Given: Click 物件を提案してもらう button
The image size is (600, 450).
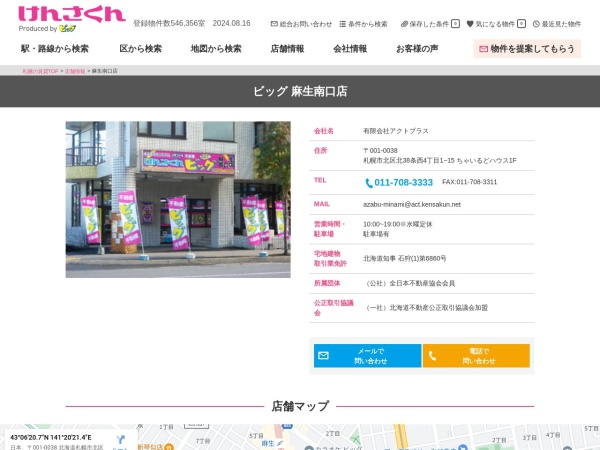Looking at the screenshot, I should [527, 49].
